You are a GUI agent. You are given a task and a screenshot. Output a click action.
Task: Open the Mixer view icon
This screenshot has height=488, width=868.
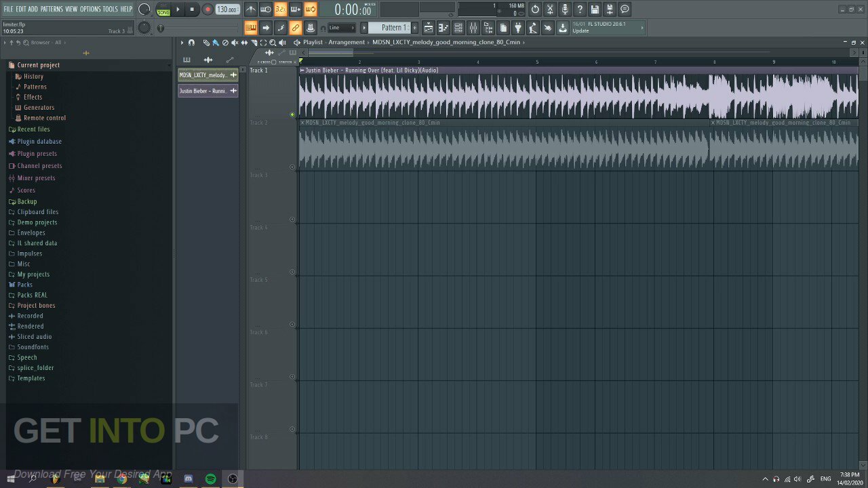pos(473,28)
